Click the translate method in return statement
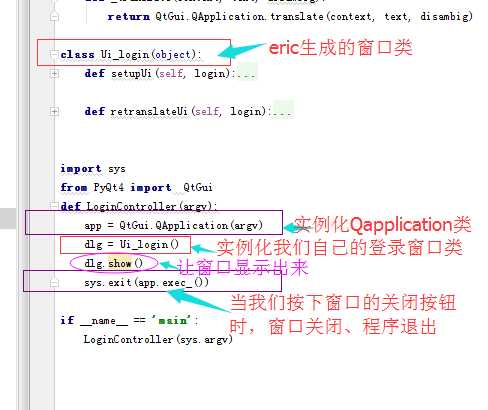488x410 pixels. click(297, 16)
